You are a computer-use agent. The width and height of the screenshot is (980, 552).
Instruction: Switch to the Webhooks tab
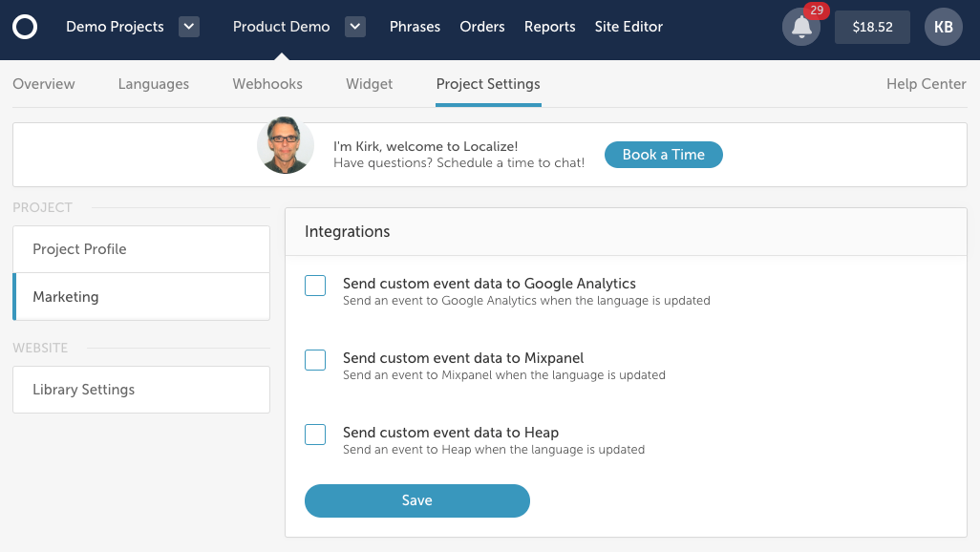267,84
